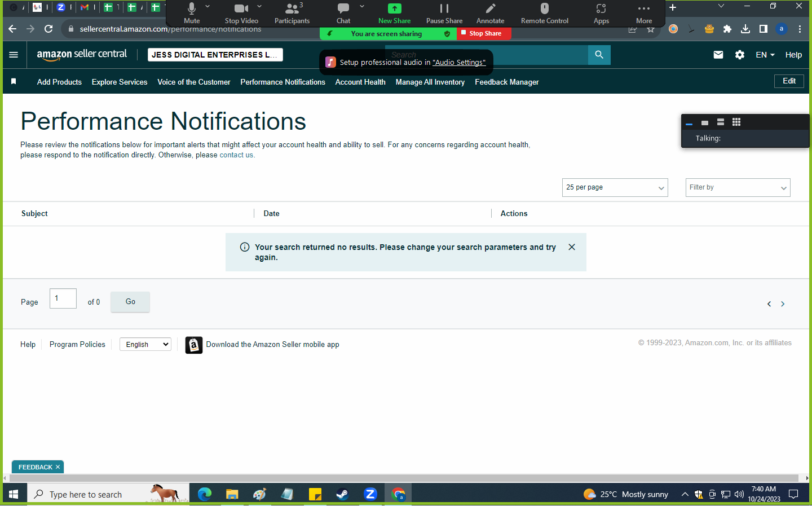Click the Page number input field
The image size is (812, 510).
click(63, 298)
